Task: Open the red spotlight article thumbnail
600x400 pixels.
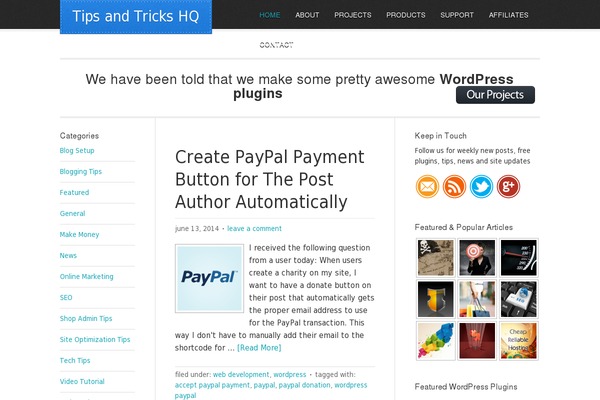Action: tap(477, 341)
